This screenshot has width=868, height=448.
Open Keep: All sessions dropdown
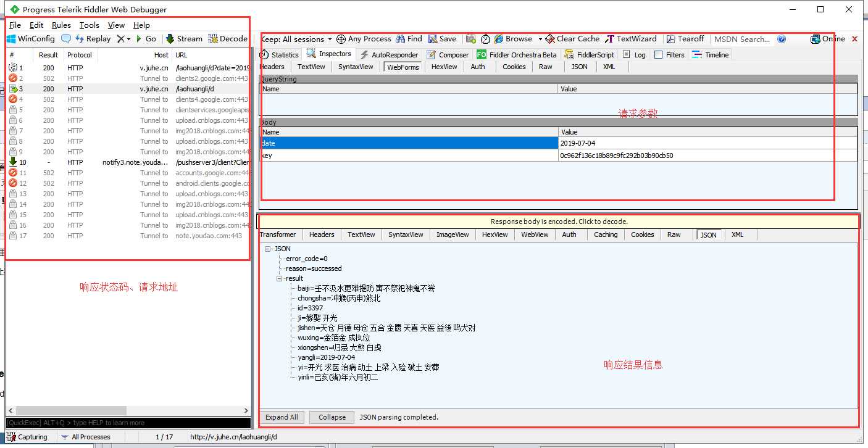296,39
